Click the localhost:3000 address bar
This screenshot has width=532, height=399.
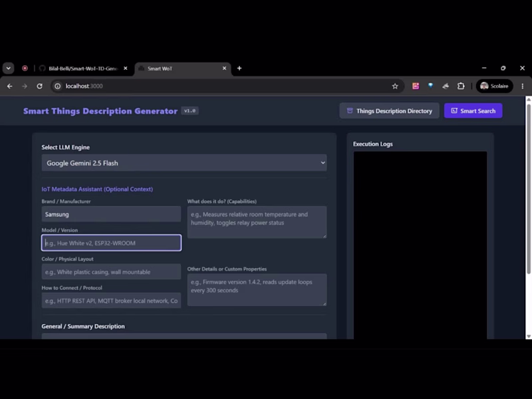coord(227,86)
